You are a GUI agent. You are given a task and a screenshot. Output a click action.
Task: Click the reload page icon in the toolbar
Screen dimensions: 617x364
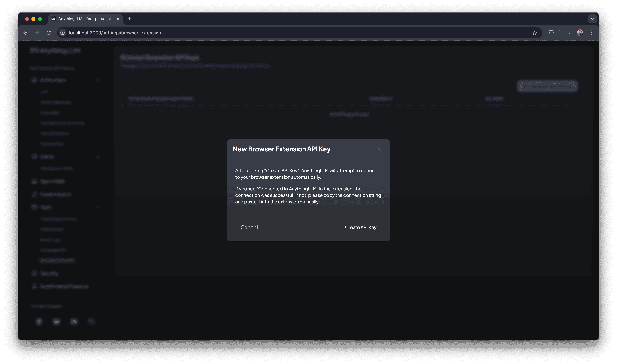(x=49, y=33)
